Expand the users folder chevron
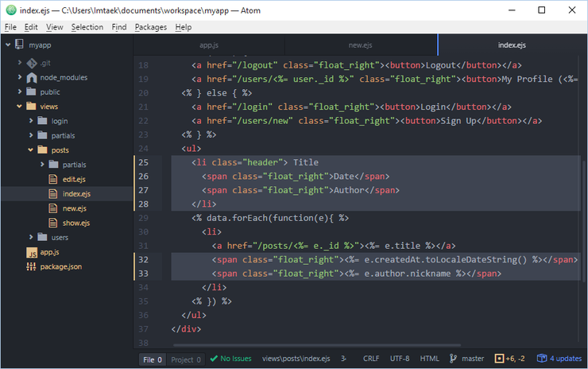This screenshot has width=588, height=369. [31, 237]
